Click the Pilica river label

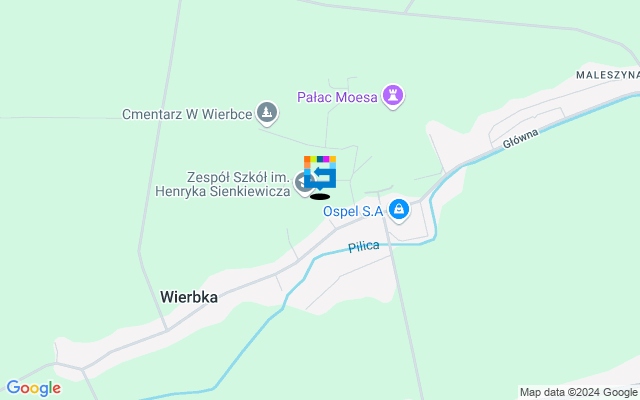(364, 247)
